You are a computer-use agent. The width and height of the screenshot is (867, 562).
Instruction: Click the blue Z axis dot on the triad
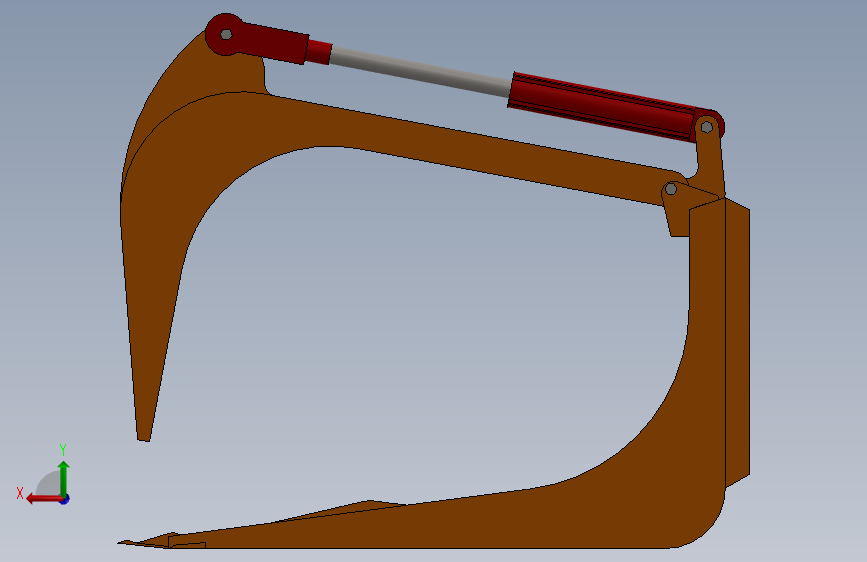pos(65,499)
